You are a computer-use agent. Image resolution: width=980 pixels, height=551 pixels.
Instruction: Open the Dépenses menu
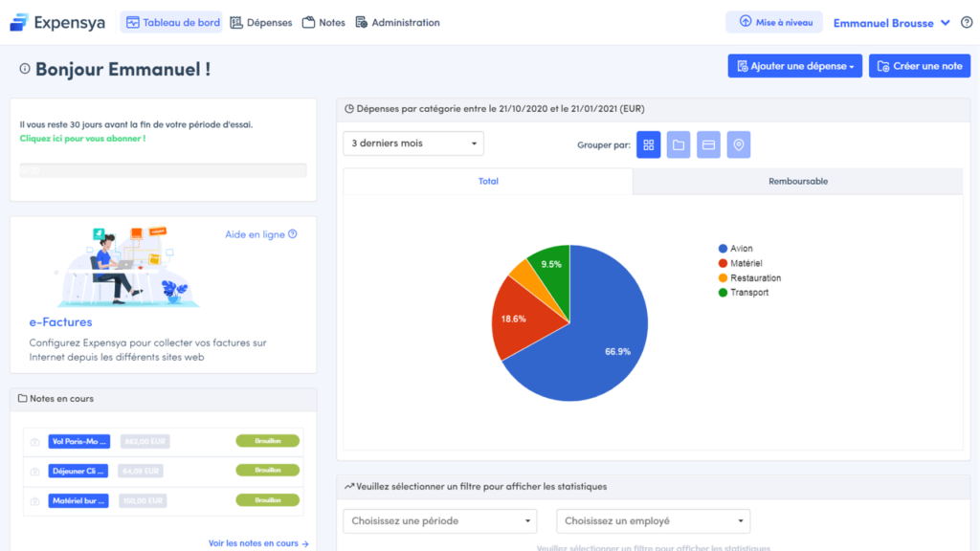[x=260, y=23]
